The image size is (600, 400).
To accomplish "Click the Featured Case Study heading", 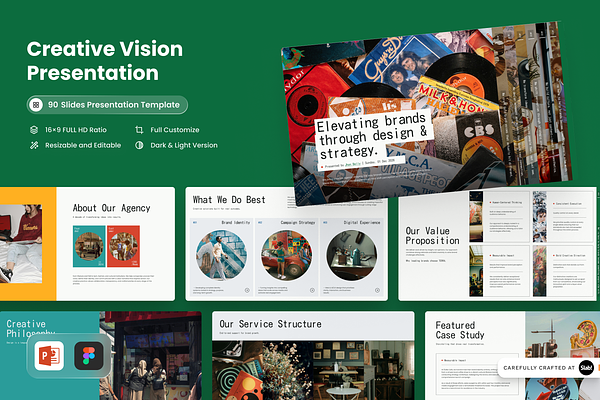I will click(460, 330).
